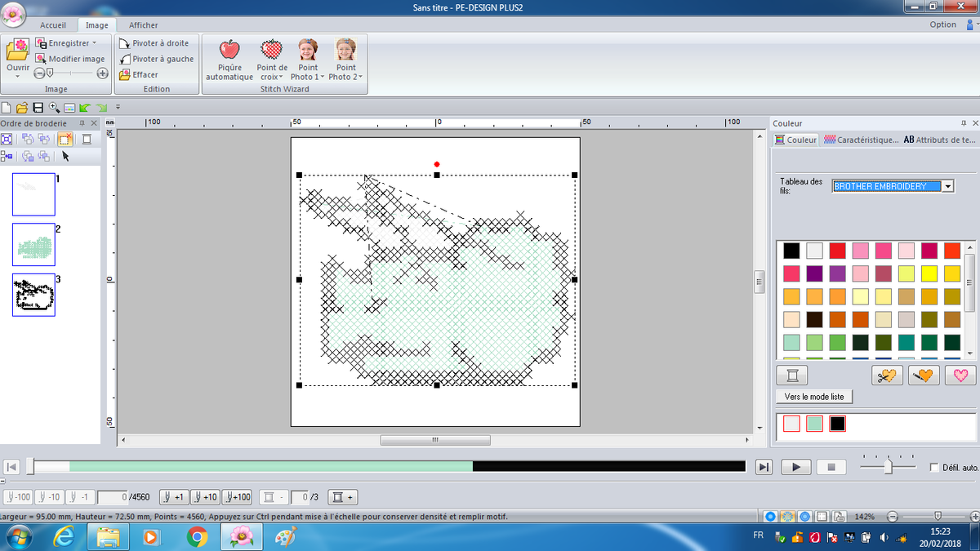Open the Afficher ribbon tab

[144, 25]
